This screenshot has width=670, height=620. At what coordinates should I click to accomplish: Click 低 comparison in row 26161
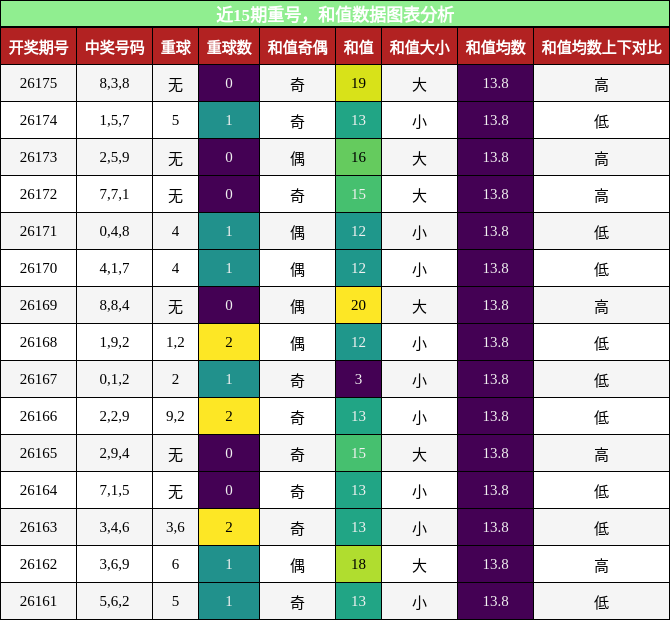coord(601,601)
